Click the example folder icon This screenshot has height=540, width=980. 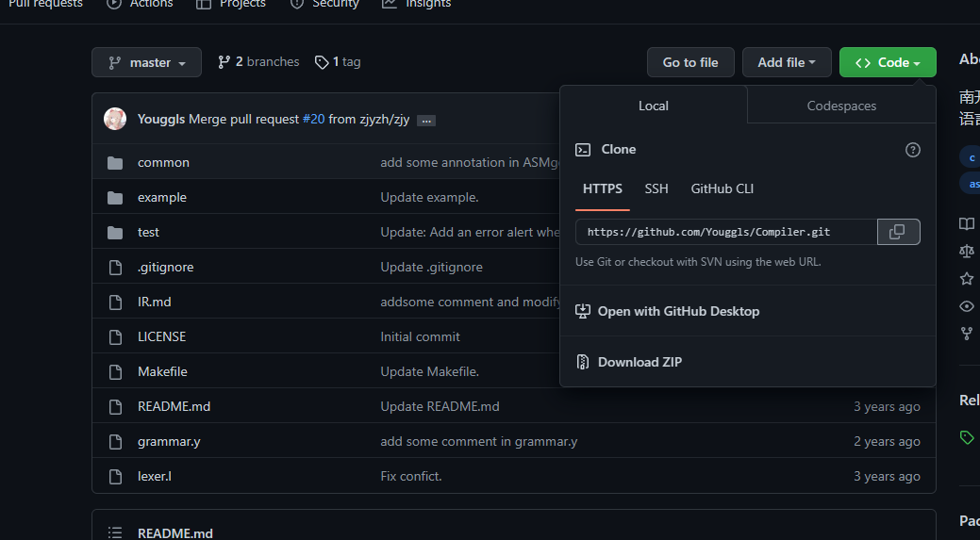point(115,198)
